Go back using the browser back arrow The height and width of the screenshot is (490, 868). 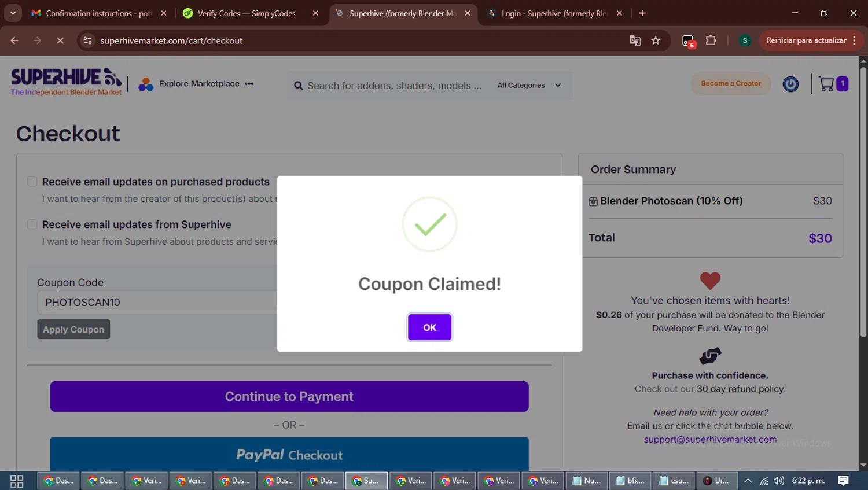coord(14,40)
